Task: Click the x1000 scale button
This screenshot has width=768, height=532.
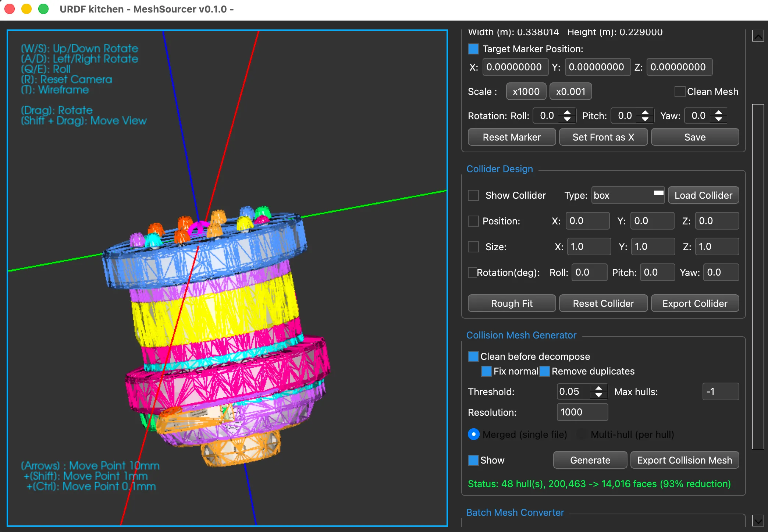Action: (526, 92)
